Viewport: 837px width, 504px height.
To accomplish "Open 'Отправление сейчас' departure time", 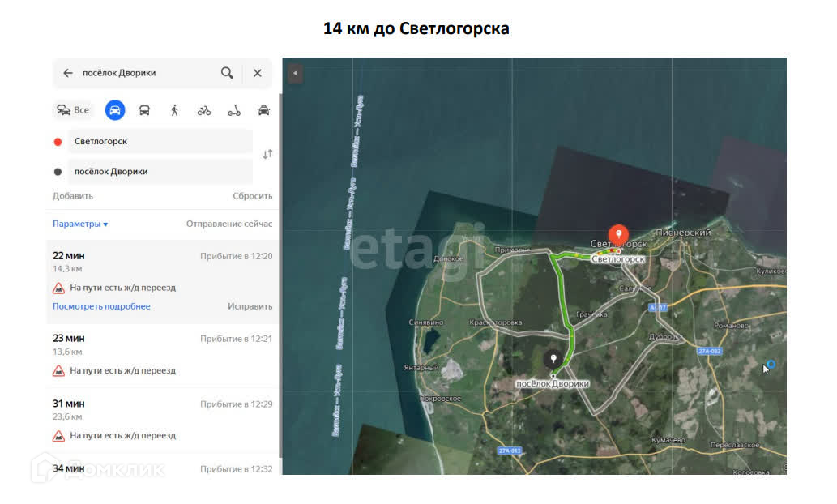I will tap(229, 224).
